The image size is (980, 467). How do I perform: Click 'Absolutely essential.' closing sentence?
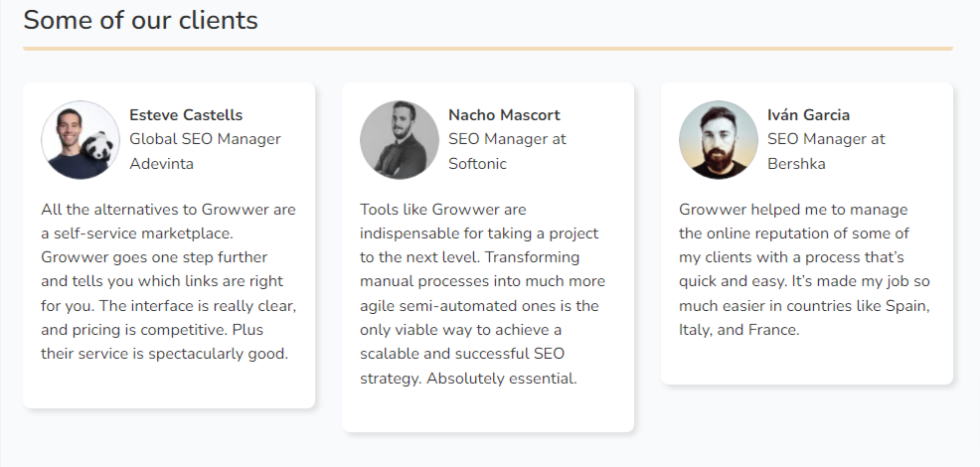pos(502,379)
